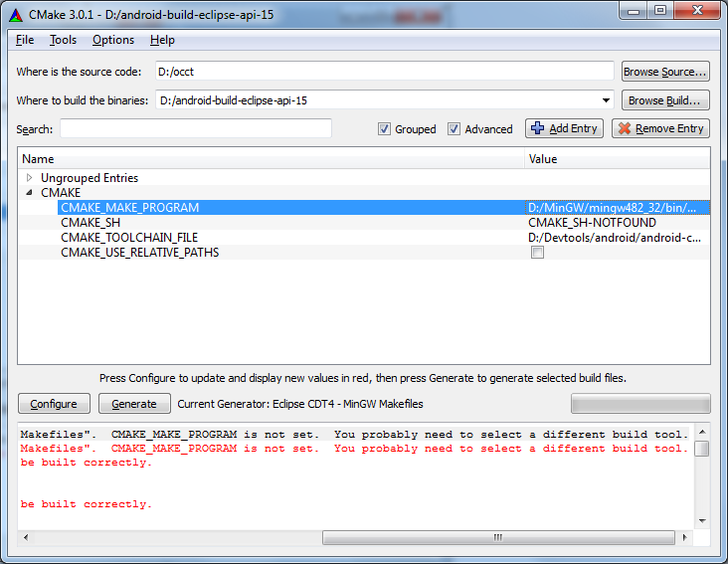
Task: Click the red X Remove Entry icon
Action: tap(625, 128)
